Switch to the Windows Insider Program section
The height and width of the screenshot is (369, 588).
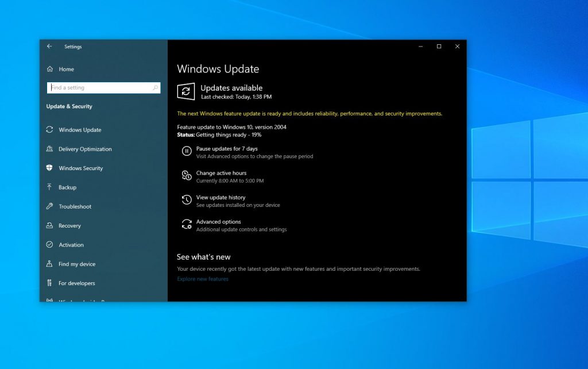pos(80,300)
